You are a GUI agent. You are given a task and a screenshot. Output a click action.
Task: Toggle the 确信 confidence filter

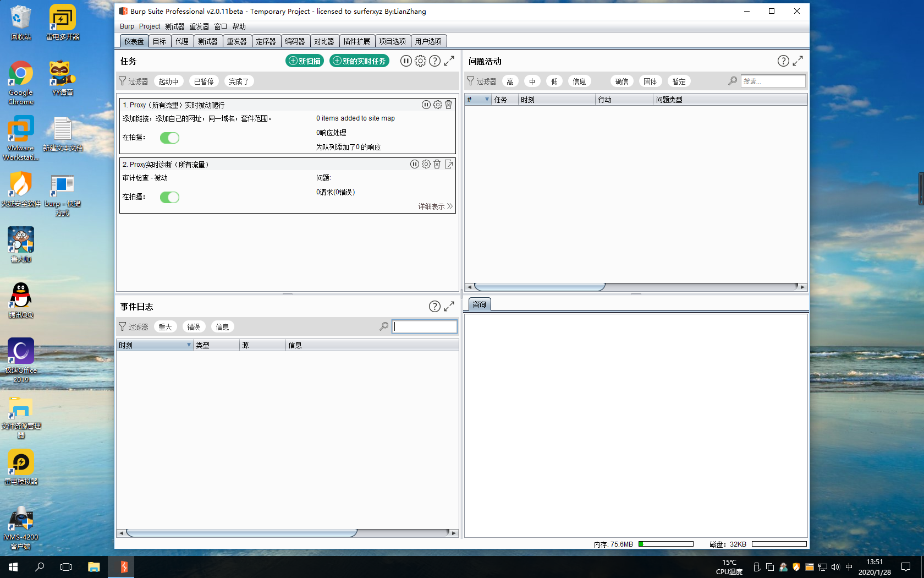pyautogui.click(x=621, y=81)
